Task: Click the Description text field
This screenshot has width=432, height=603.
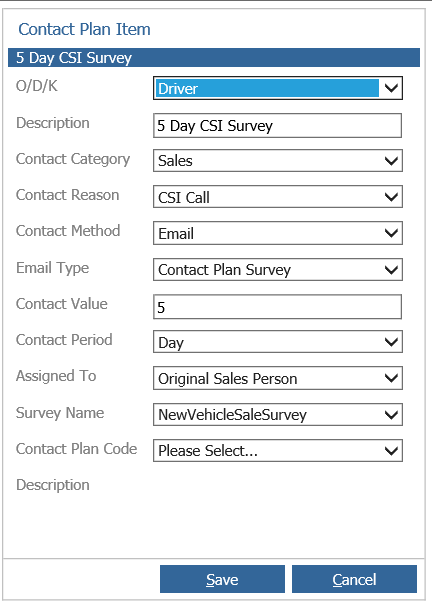Action: 277,125
